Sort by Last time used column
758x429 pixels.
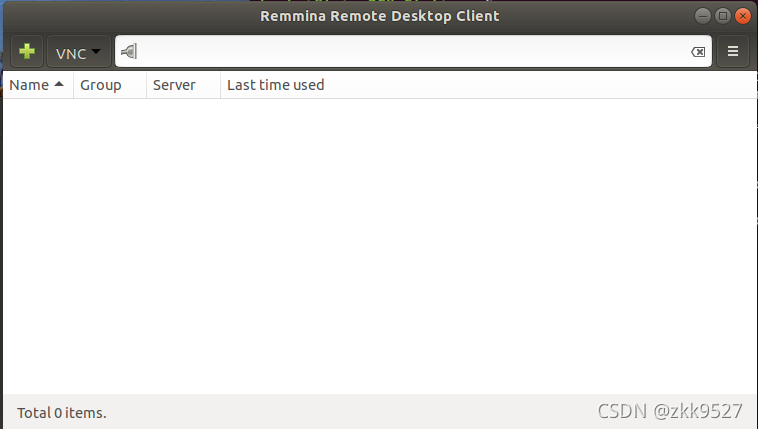point(489,85)
